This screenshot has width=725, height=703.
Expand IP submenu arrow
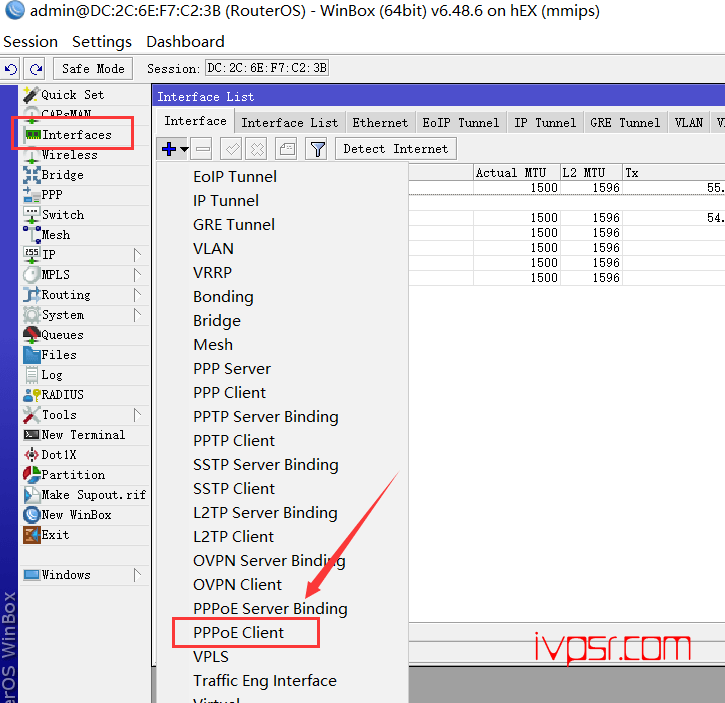point(137,255)
